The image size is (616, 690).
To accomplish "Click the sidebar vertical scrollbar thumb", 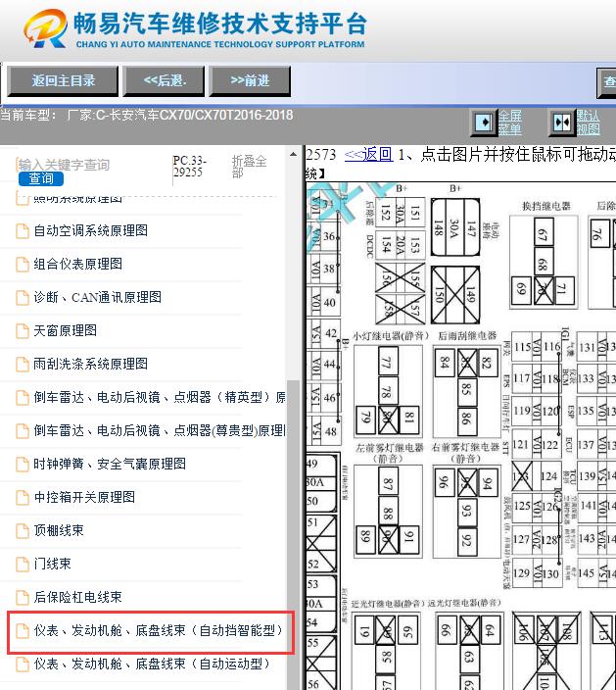I will coord(293,535).
